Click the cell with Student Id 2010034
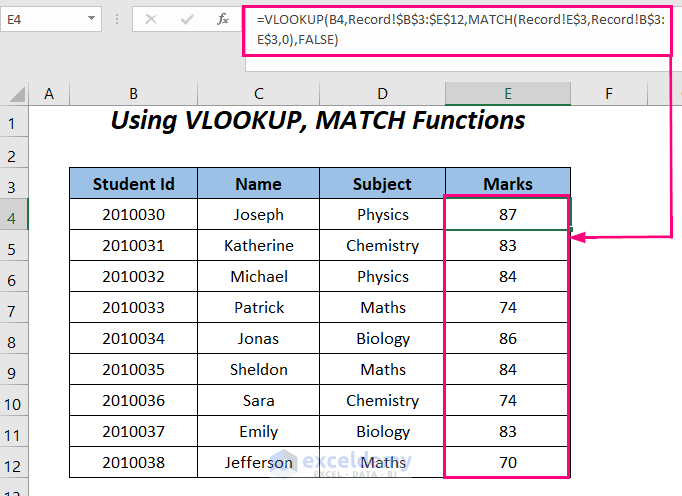This screenshot has height=496, width=682. click(x=133, y=339)
